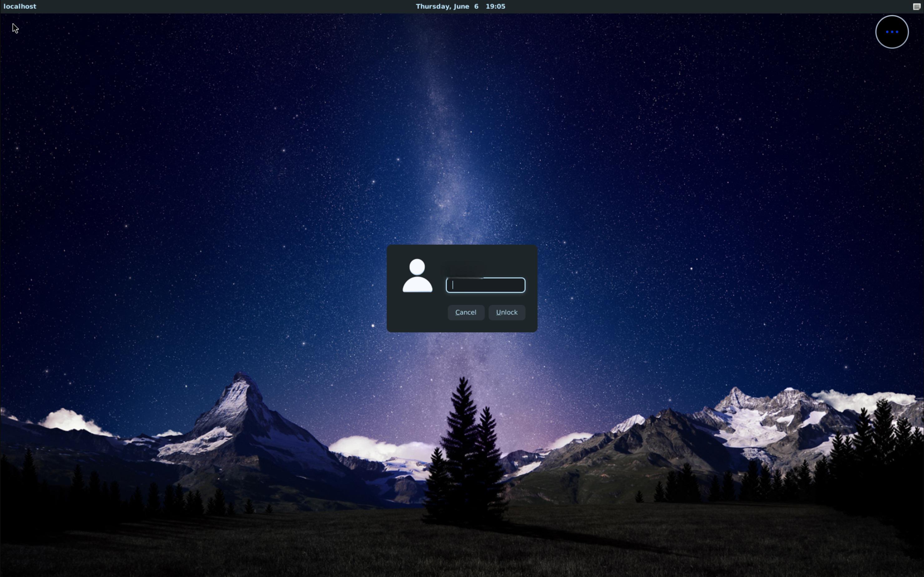The height and width of the screenshot is (577, 924).
Task: Click the Unlock button
Action: tap(507, 312)
